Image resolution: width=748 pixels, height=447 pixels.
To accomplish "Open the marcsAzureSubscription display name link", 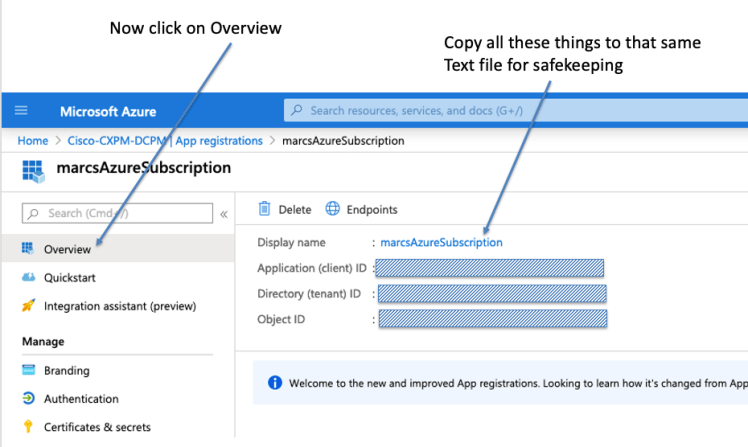I will click(441, 242).
